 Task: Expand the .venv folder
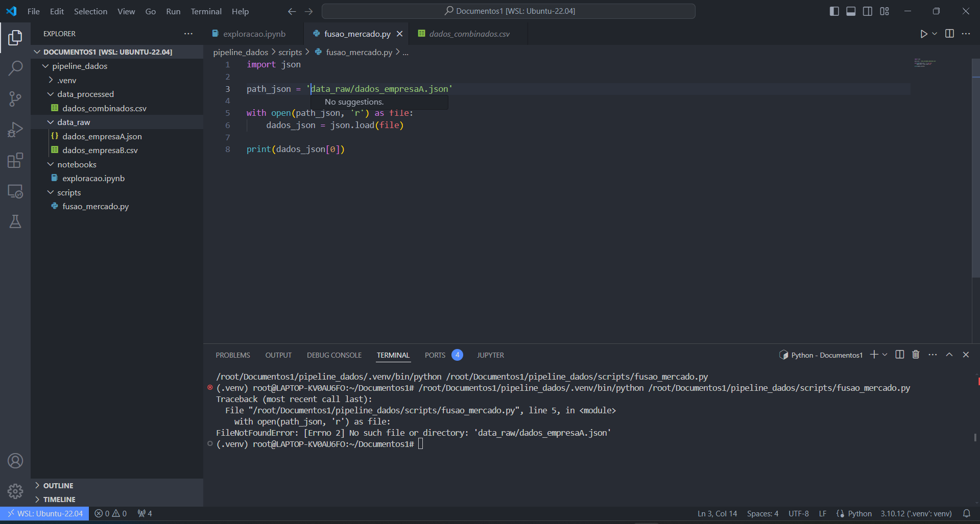coord(51,80)
